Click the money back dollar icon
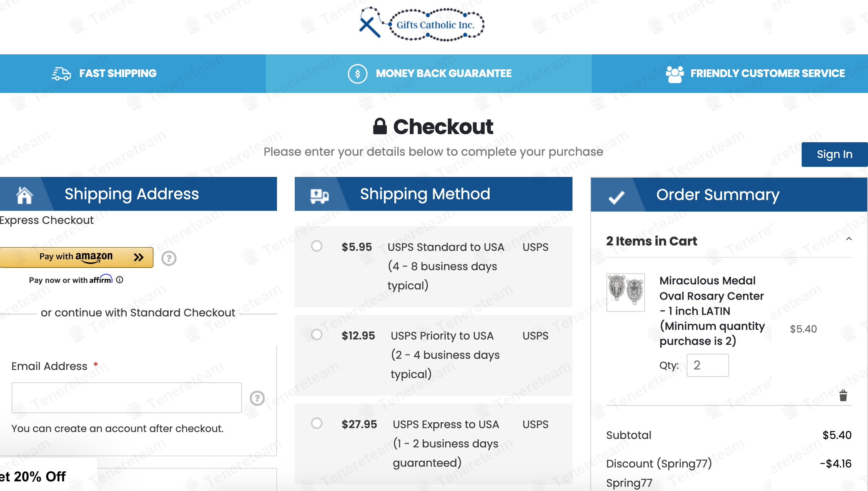This screenshot has height=491, width=868. 358,74
